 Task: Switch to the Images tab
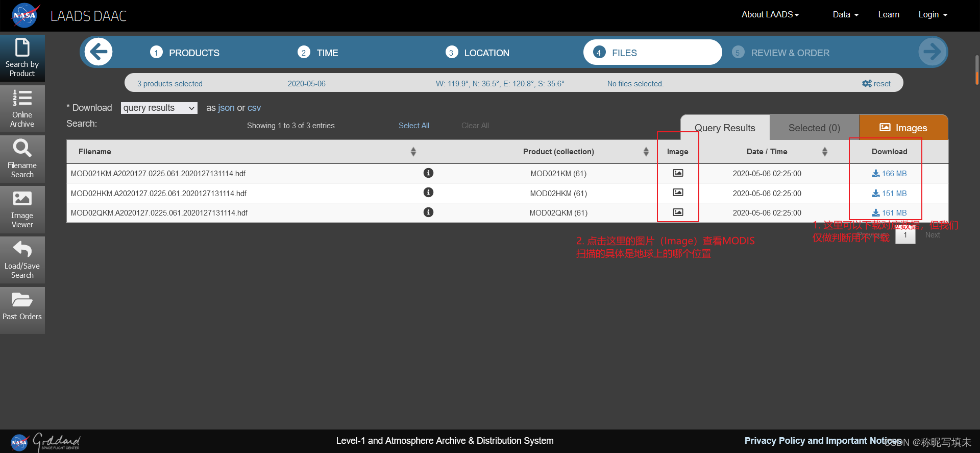(x=903, y=128)
